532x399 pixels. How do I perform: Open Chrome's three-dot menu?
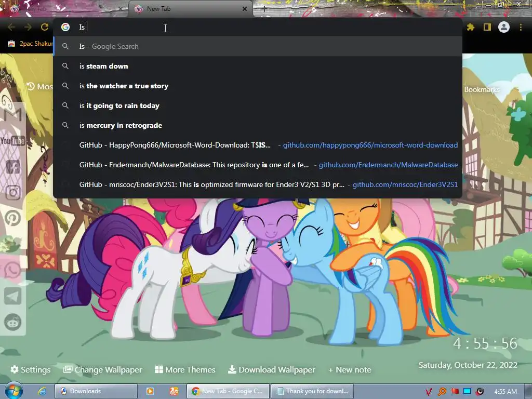click(521, 27)
